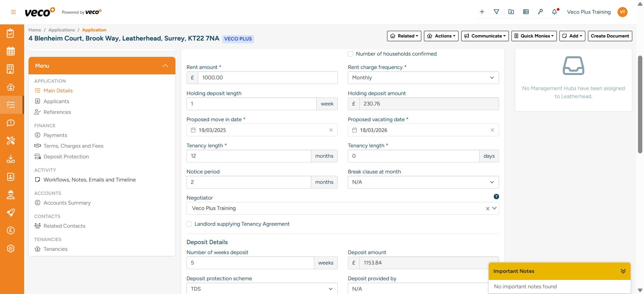Screen dimensions: 644x294
Task: Open the Quick Monies dropdown button
Action: tap(534, 36)
